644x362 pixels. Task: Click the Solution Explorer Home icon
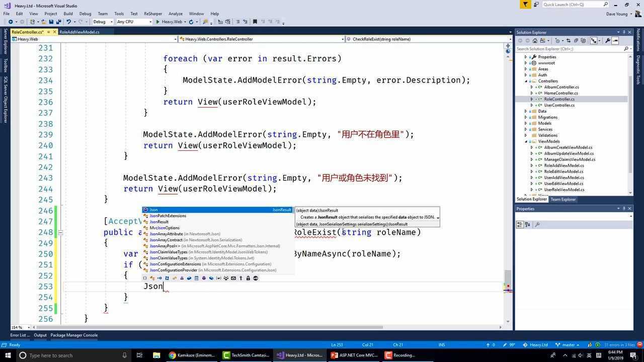[535, 41]
